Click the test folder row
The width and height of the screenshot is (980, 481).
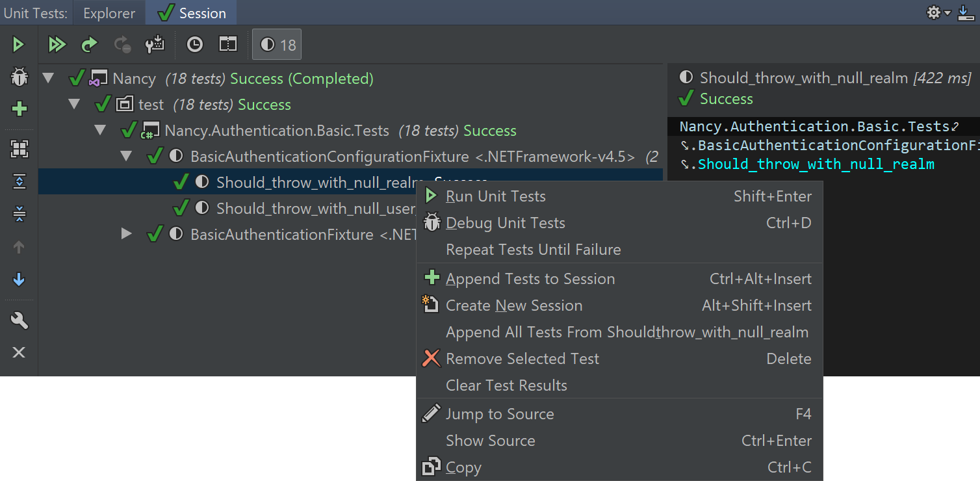click(x=351, y=105)
